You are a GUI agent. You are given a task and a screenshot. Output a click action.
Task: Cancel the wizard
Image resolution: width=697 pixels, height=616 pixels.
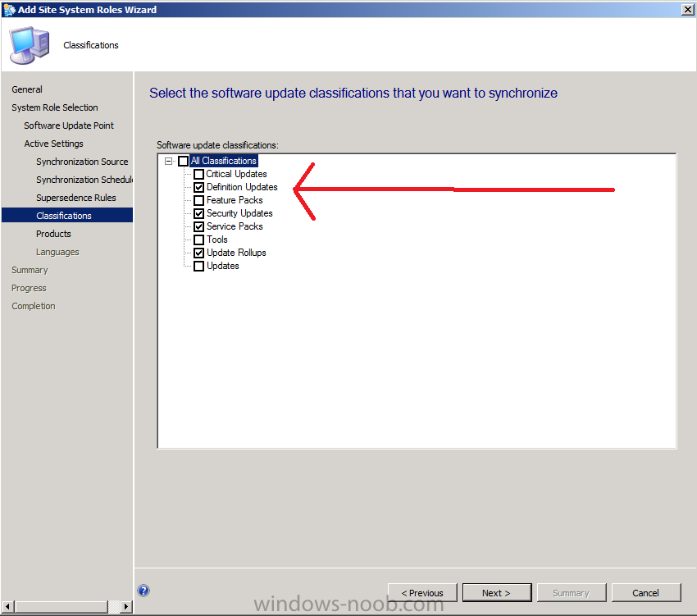646,593
